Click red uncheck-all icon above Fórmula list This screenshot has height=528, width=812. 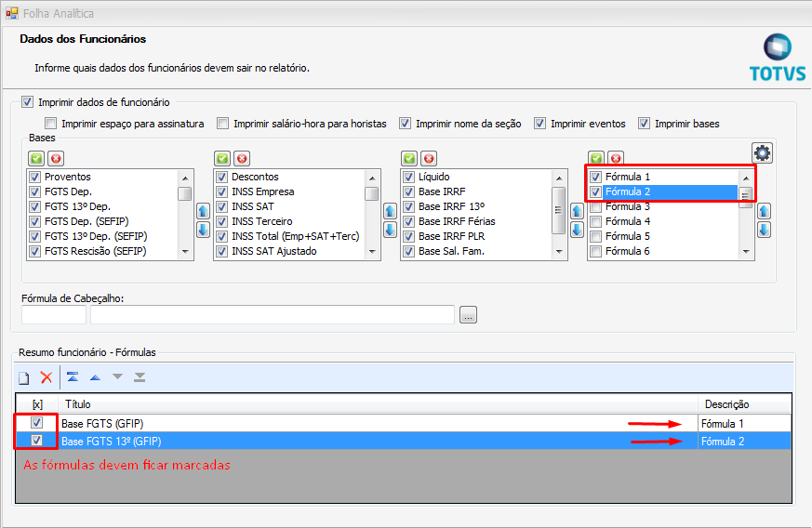point(616,157)
